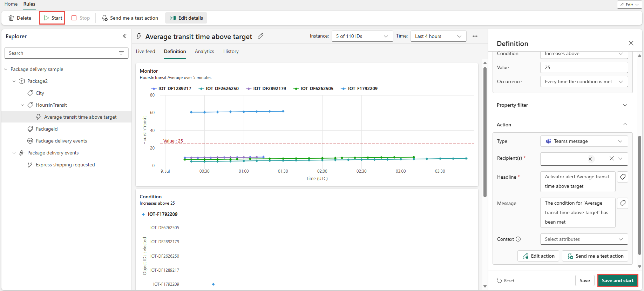Click the pencil icon beside the rule title
The width and height of the screenshot is (644, 291).
[260, 36]
